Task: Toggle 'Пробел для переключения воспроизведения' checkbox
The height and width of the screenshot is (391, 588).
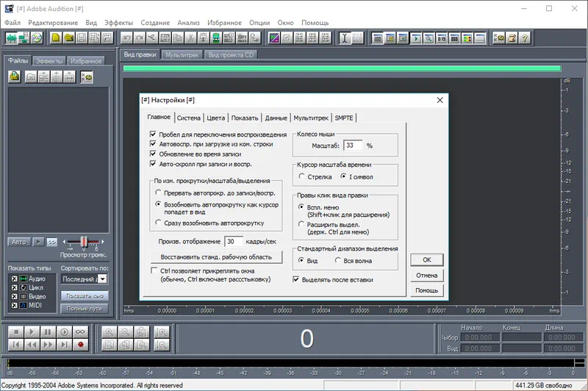Action: (x=153, y=134)
